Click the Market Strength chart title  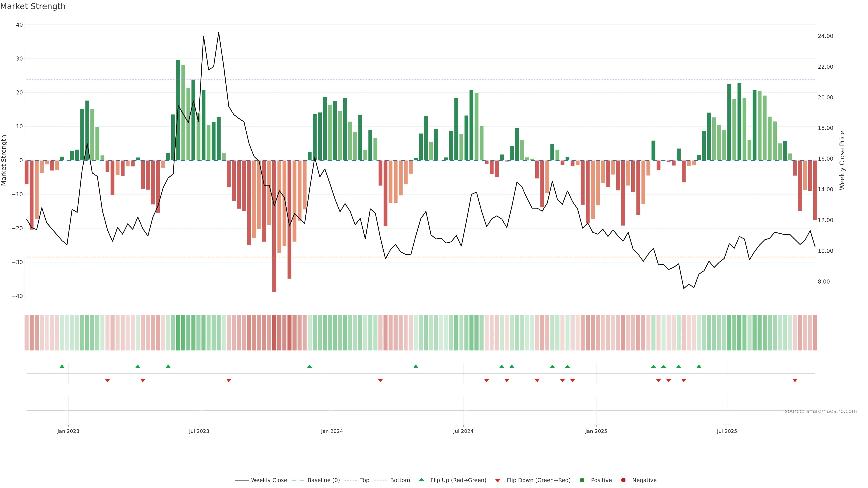point(33,6)
